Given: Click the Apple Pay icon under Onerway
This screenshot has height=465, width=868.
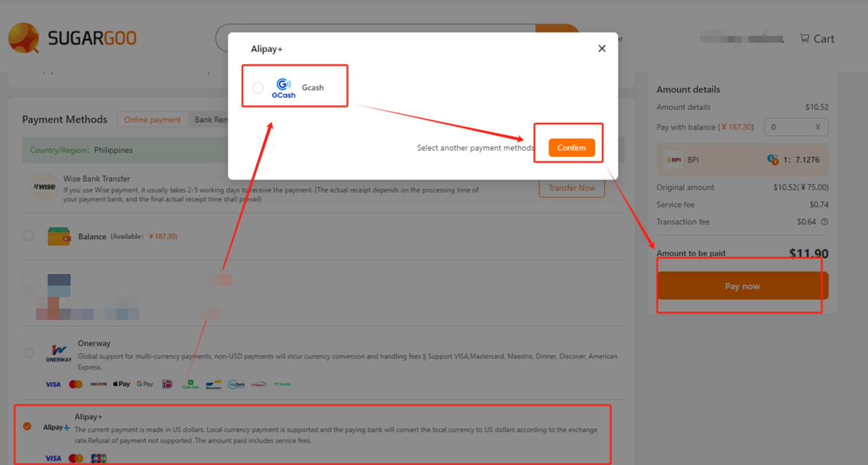Looking at the screenshot, I should (x=121, y=384).
